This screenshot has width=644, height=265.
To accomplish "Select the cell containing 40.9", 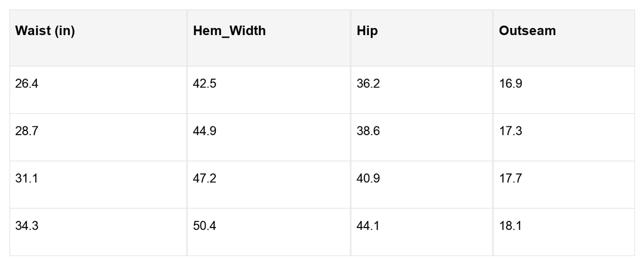I will 368,179.
